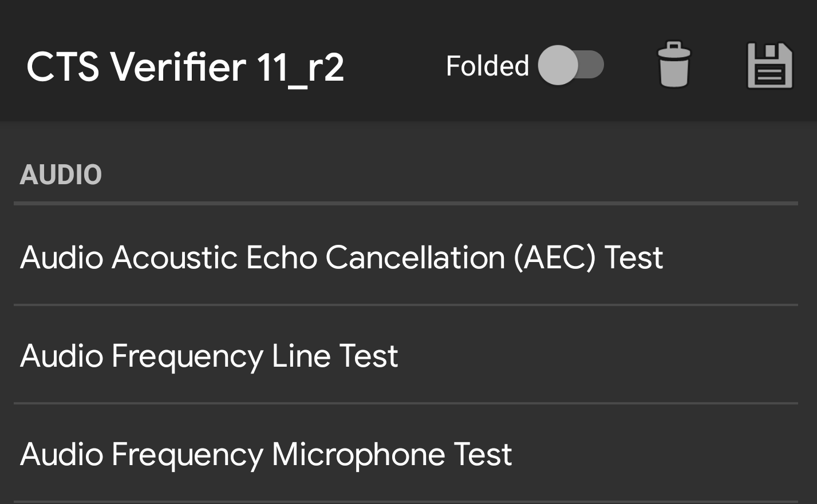Switch the device to Folded mode
This screenshot has width=817, height=504.
click(x=572, y=65)
